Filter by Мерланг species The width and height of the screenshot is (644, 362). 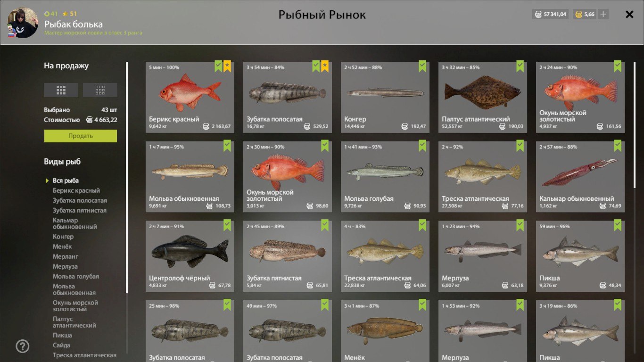click(66, 256)
